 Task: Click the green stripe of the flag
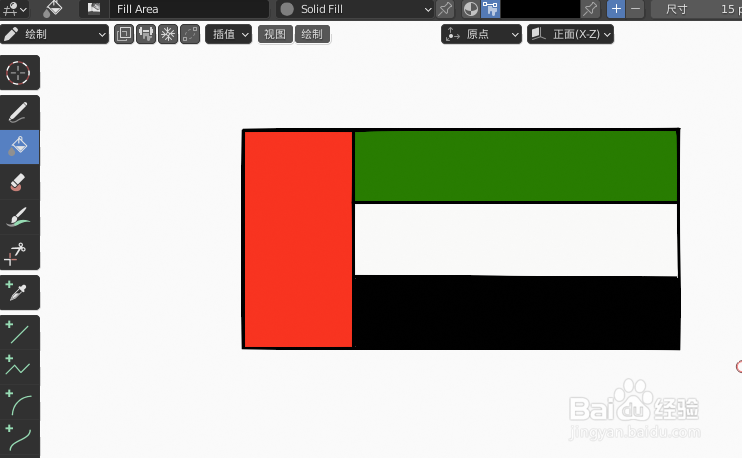(516, 166)
